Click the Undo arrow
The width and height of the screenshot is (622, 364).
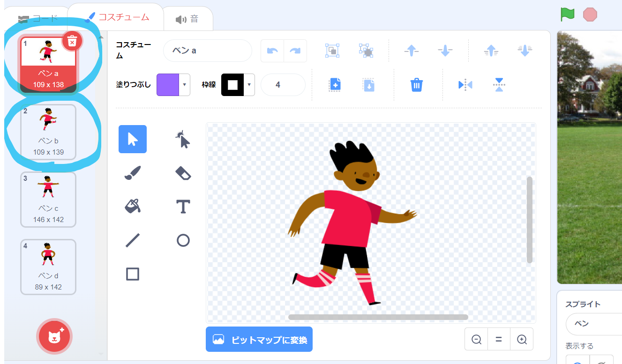(272, 51)
